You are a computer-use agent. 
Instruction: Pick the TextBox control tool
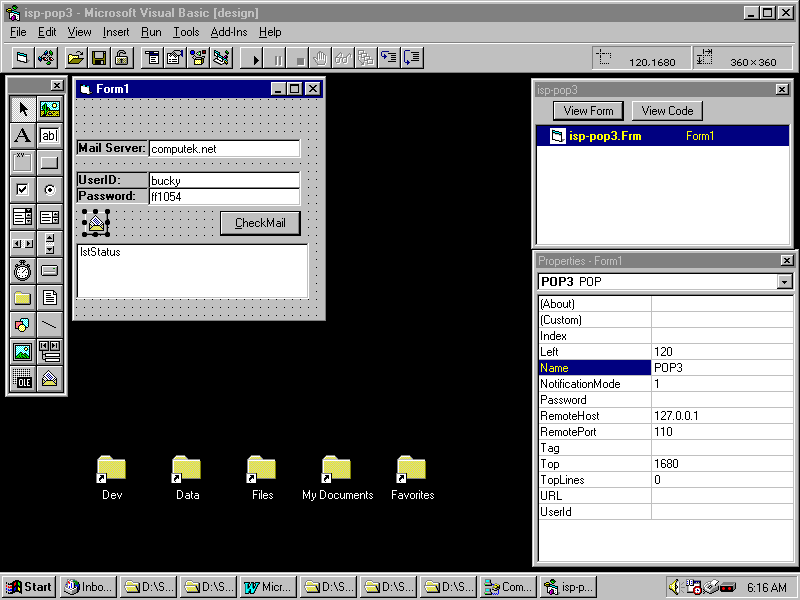[x=49, y=136]
